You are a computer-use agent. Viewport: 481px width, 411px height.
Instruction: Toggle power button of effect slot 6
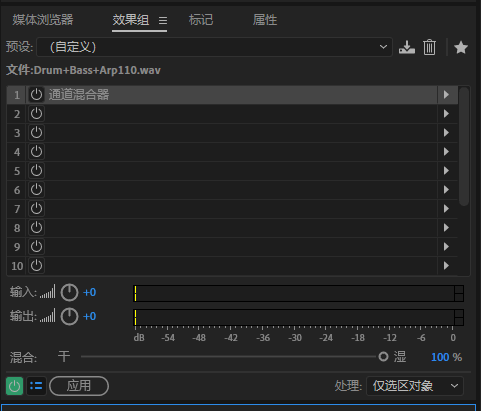36,190
